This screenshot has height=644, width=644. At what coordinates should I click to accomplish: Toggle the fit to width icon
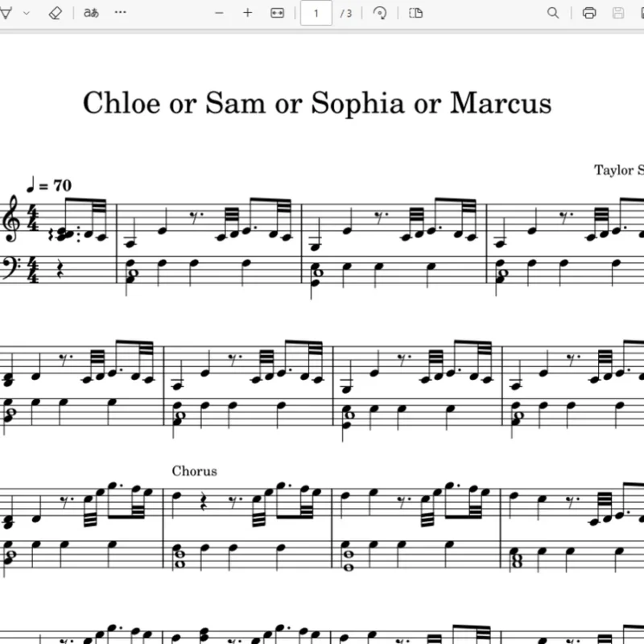click(277, 13)
